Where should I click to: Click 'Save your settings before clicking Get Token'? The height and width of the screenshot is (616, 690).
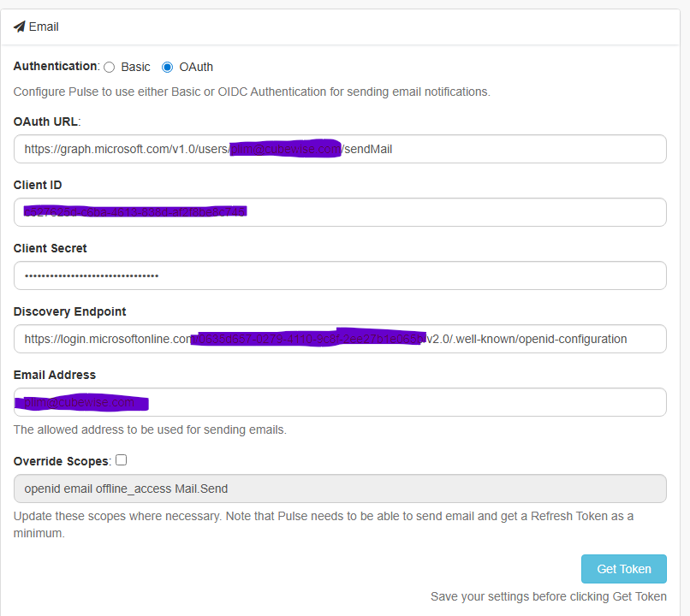pos(548,596)
